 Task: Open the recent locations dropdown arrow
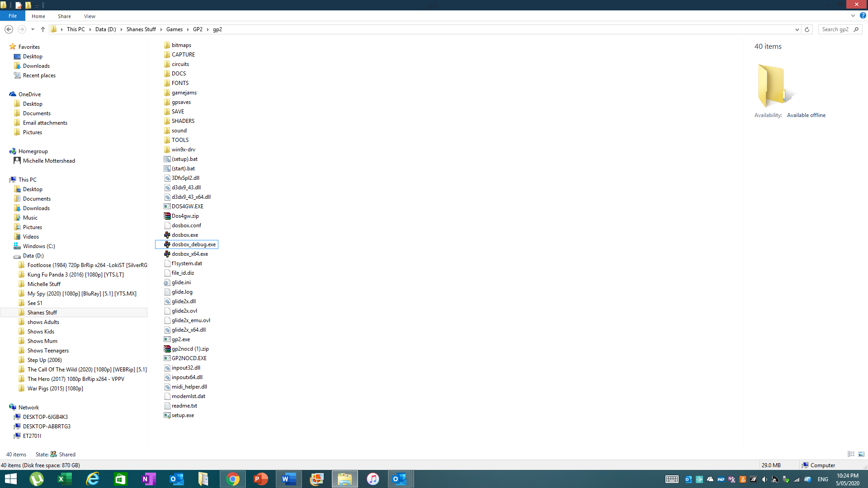pos(33,29)
